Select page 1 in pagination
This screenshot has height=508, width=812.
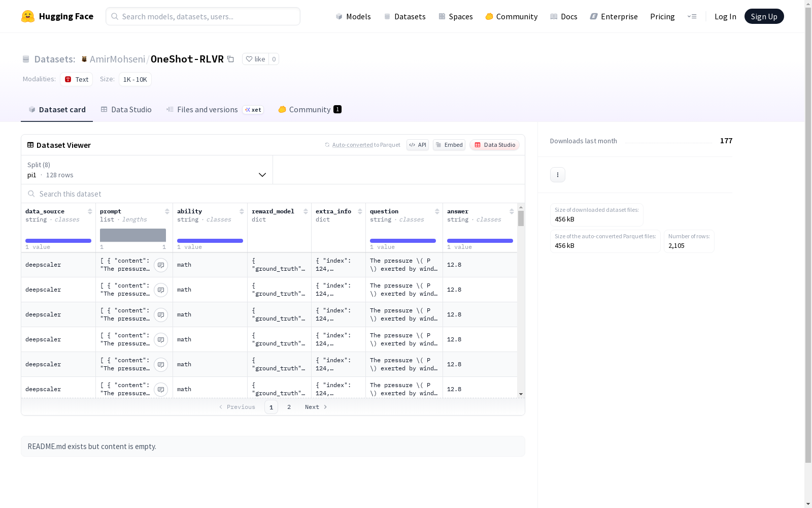[x=271, y=407]
